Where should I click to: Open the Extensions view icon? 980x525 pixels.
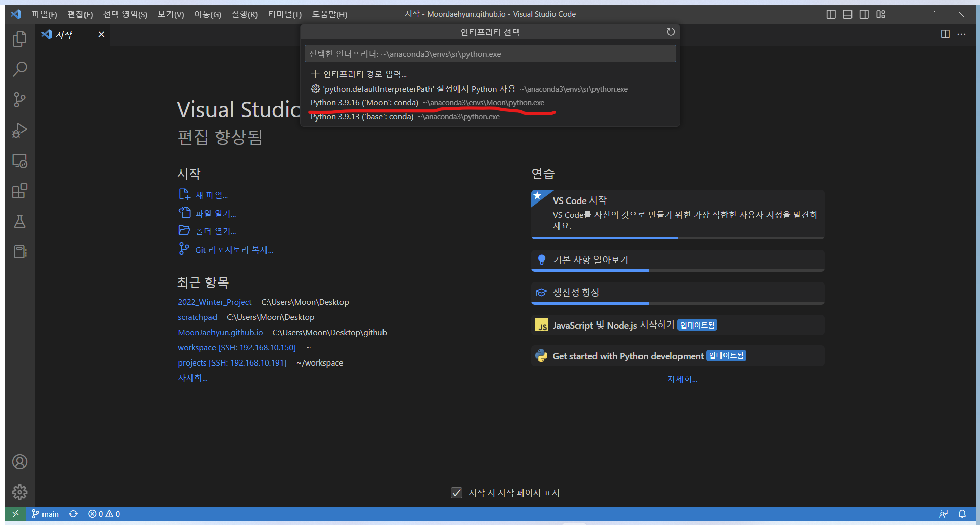click(19, 191)
